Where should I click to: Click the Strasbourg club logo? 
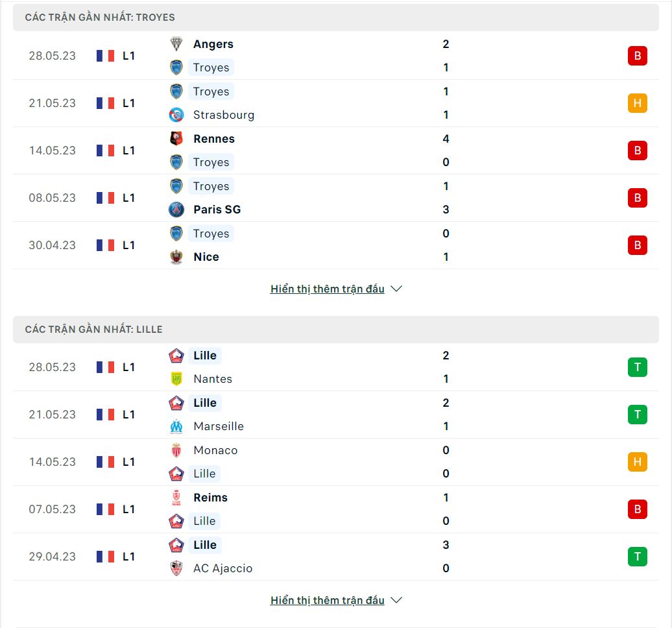coord(176,115)
